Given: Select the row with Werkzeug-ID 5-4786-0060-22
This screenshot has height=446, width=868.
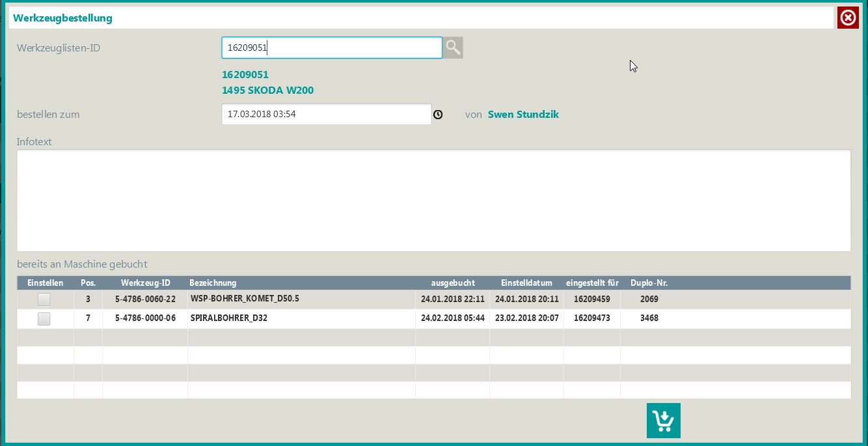Looking at the screenshot, I should [145, 300].
